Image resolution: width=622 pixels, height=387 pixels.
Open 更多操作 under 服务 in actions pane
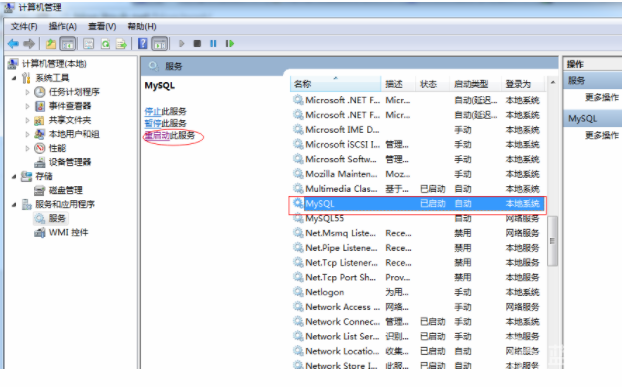coord(601,97)
